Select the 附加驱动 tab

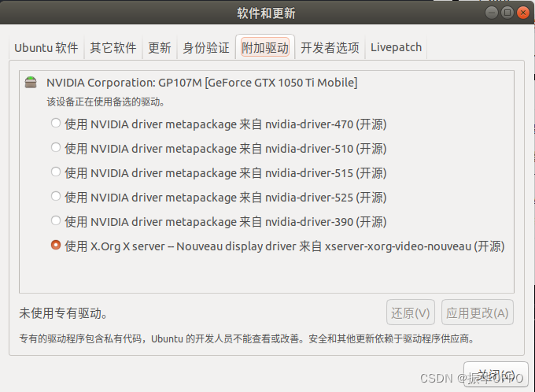(265, 47)
